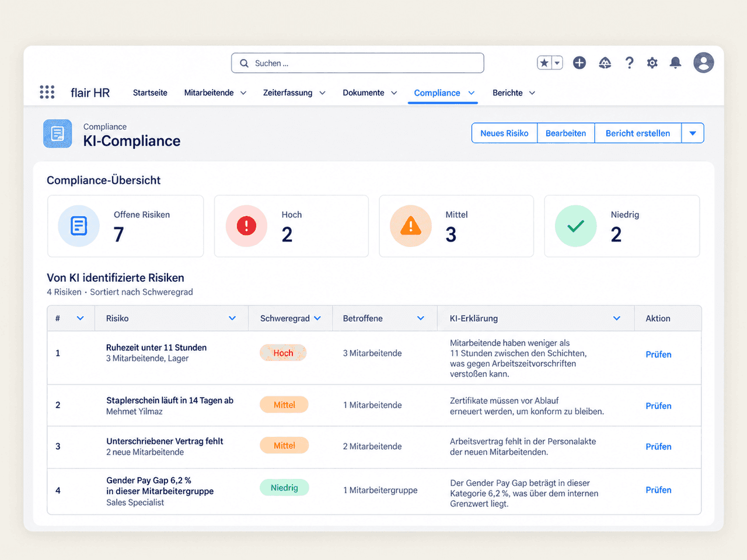The height and width of the screenshot is (560, 747).
Task: Click the Sales Specialist subtext
Action: (135, 502)
